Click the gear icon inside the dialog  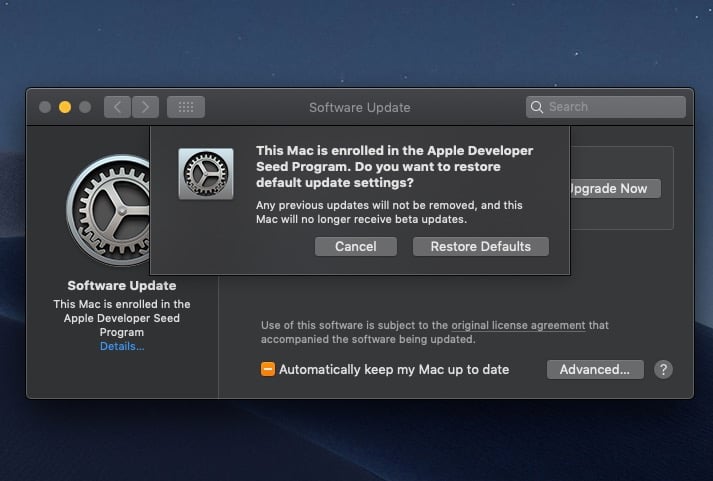[206, 174]
